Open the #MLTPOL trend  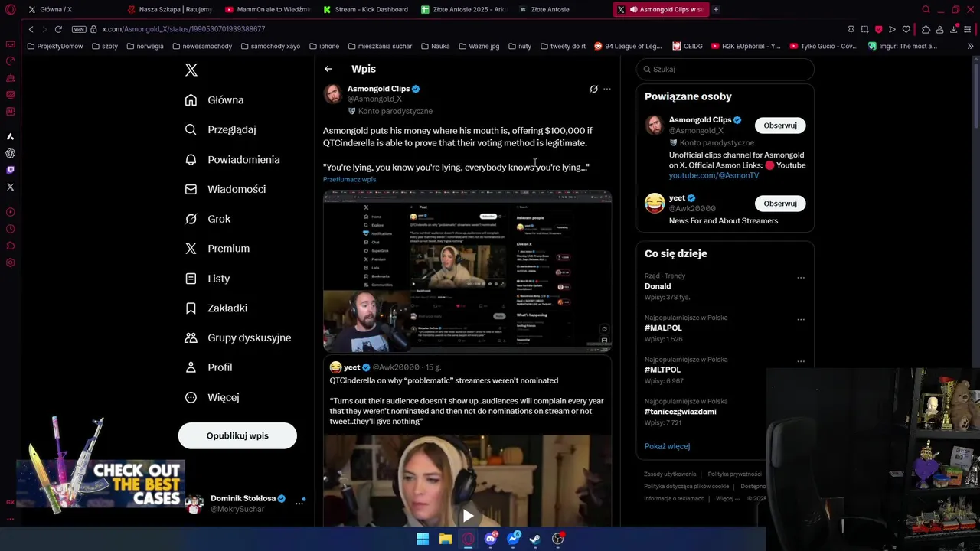pyautogui.click(x=662, y=370)
